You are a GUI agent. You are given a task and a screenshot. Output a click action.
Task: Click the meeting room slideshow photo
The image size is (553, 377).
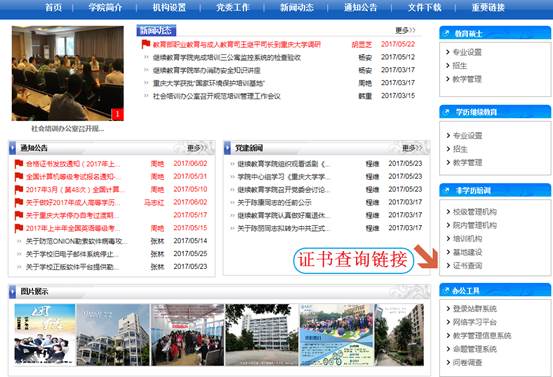(68, 73)
